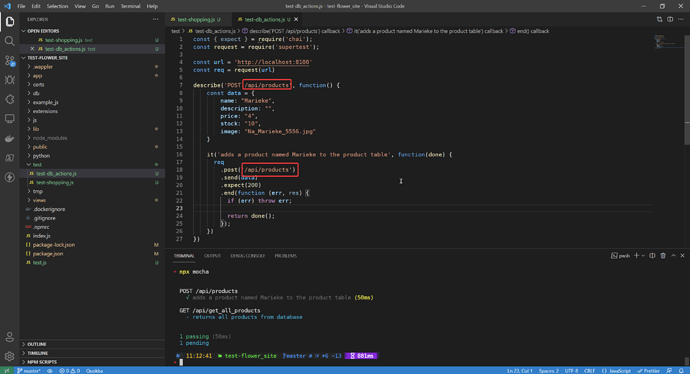Expand the public folder
The width and height of the screenshot is (690, 374).
point(40,147)
